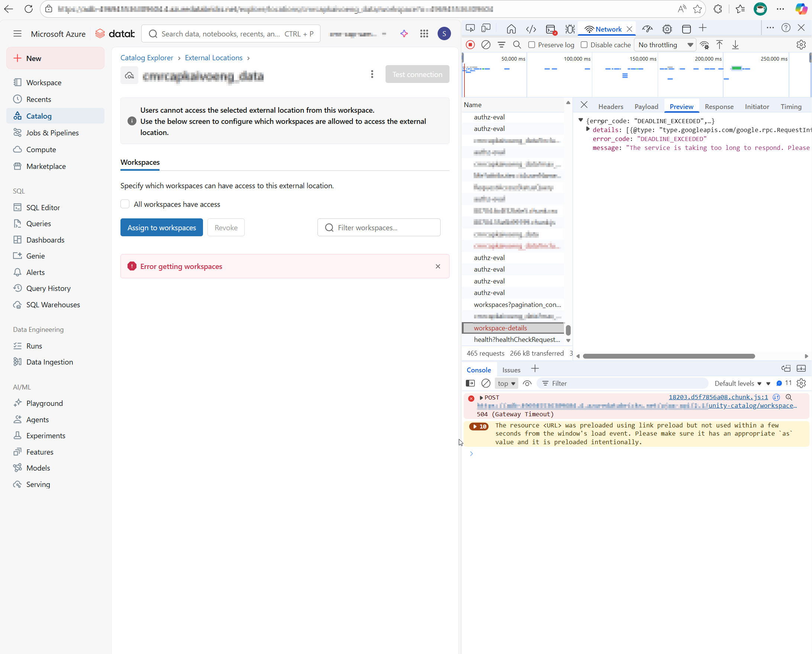Dismiss the Error getting workspaces alert
Screen dimensions: 812x654
438,266
